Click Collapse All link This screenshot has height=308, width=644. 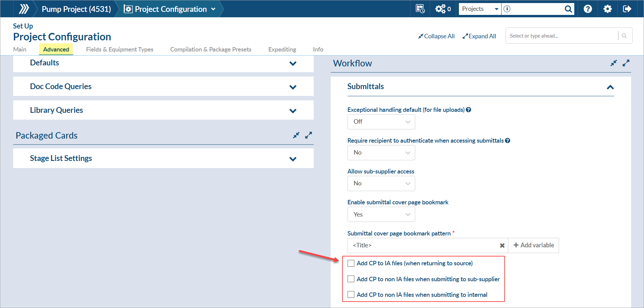(x=436, y=36)
